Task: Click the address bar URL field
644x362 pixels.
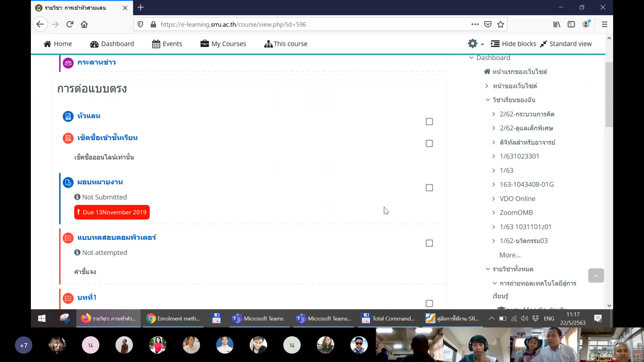Action: [x=302, y=24]
